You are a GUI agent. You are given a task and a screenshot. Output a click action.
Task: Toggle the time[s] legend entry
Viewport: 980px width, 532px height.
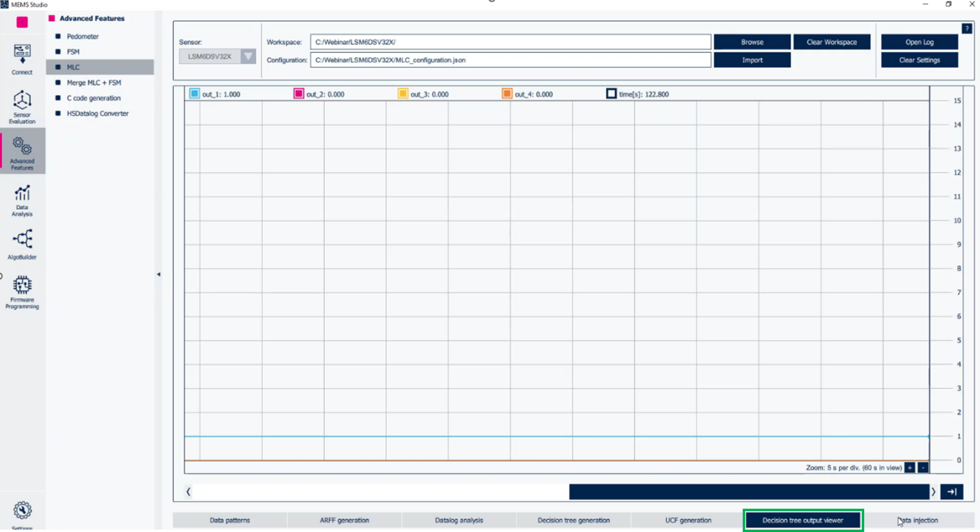611,94
